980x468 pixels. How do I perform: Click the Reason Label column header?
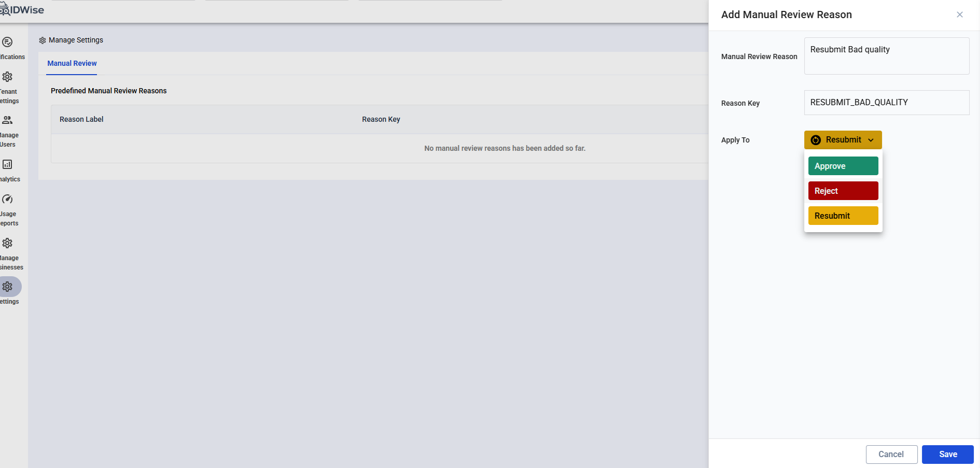81,119
